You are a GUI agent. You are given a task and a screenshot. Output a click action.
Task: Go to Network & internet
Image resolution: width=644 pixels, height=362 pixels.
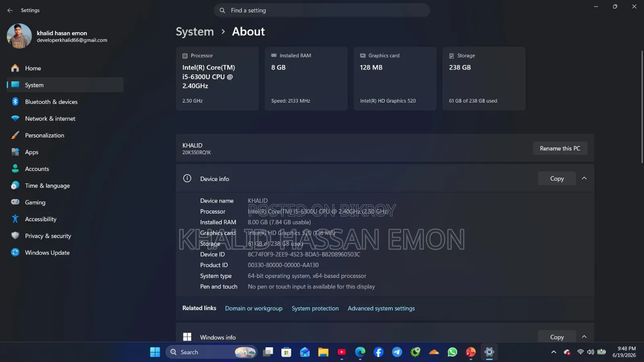(x=65, y=119)
